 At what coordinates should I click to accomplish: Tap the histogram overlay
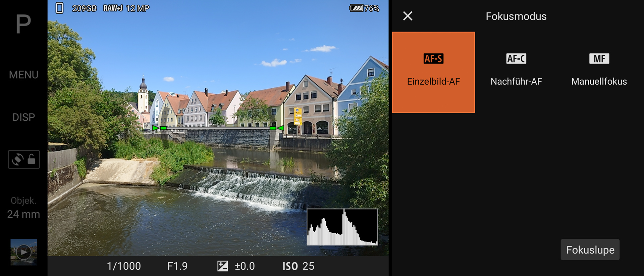(342, 227)
